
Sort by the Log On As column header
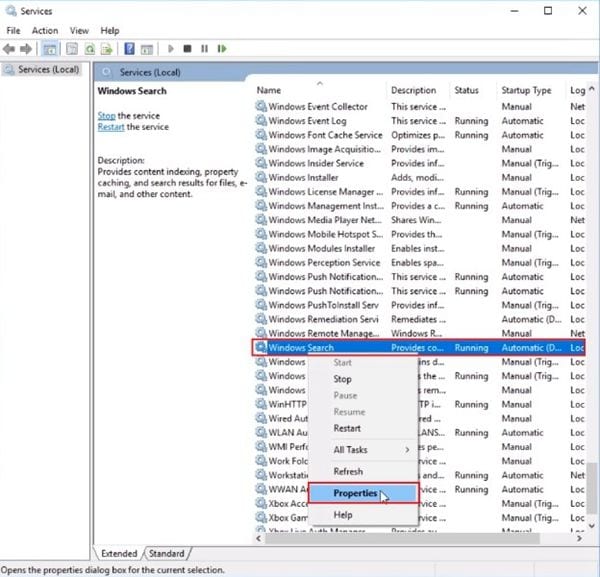click(577, 90)
